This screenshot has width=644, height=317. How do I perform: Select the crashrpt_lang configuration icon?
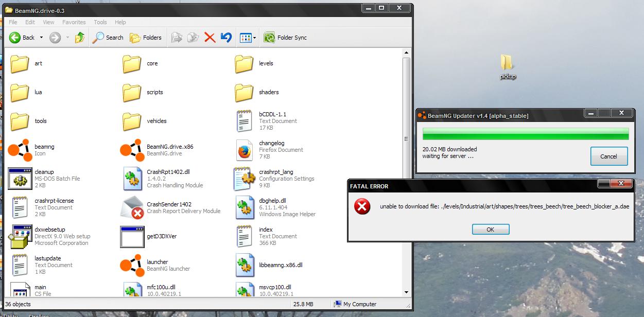click(244, 179)
